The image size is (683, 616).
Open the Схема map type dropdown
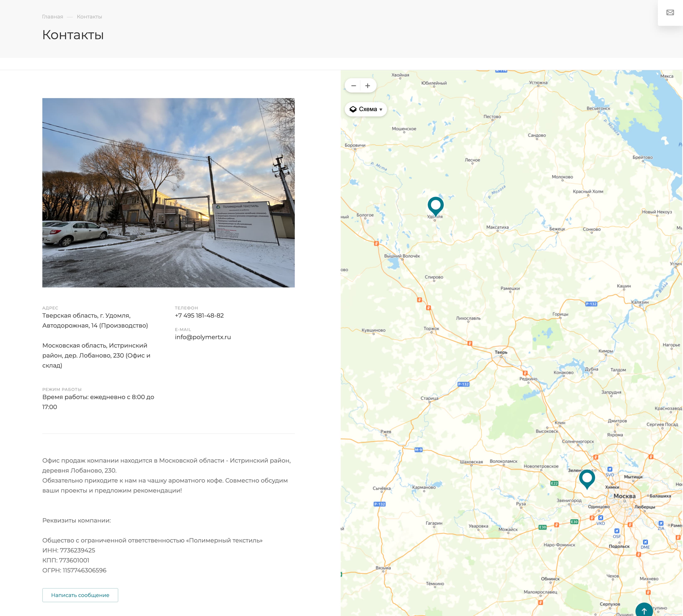[367, 109]
